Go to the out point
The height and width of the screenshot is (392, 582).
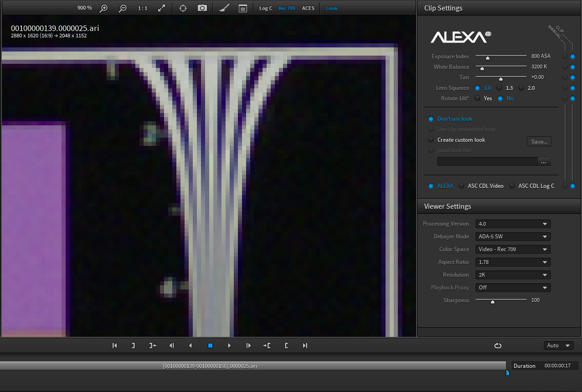point(267,346)
